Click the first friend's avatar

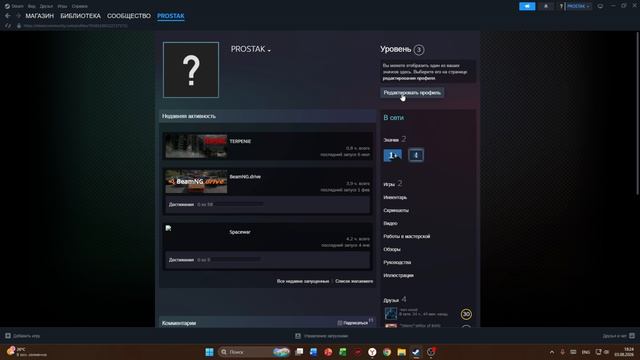click(391, 313)
